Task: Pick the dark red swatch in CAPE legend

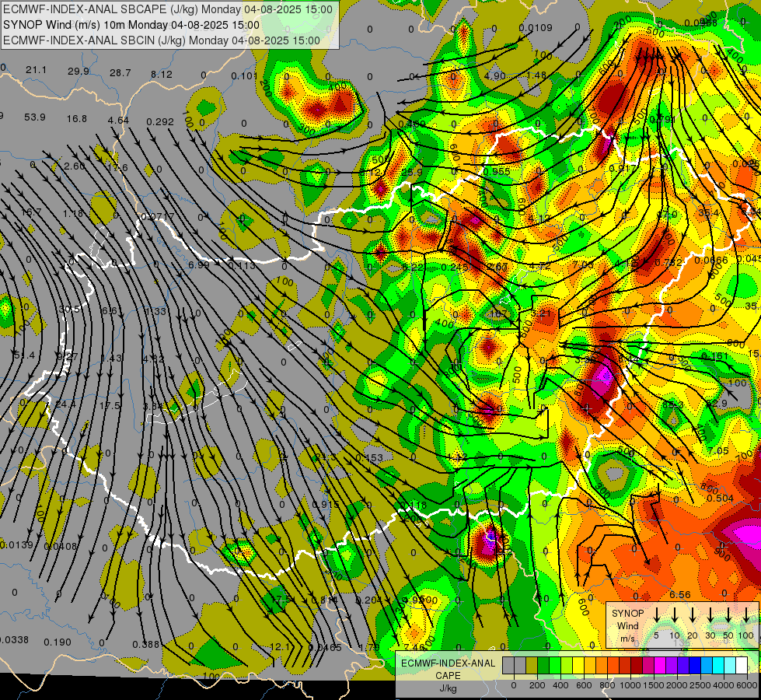Action: point(637,666)
